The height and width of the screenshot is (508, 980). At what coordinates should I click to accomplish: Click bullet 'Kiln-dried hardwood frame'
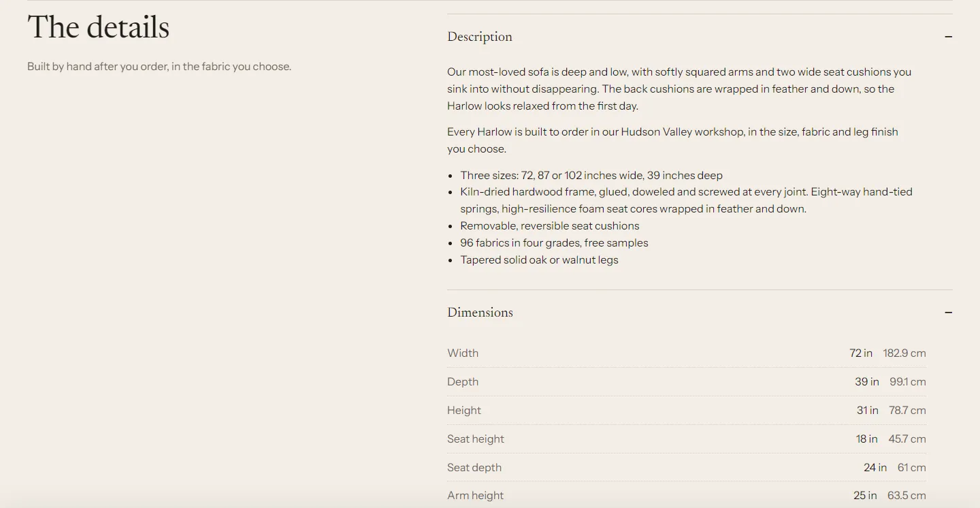[x=686, y=200]
